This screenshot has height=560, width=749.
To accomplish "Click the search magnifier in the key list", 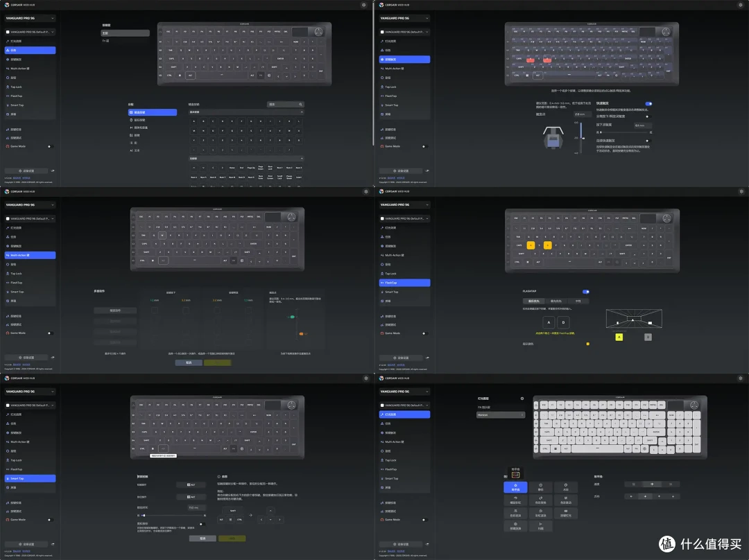I will tap(300, 104).
